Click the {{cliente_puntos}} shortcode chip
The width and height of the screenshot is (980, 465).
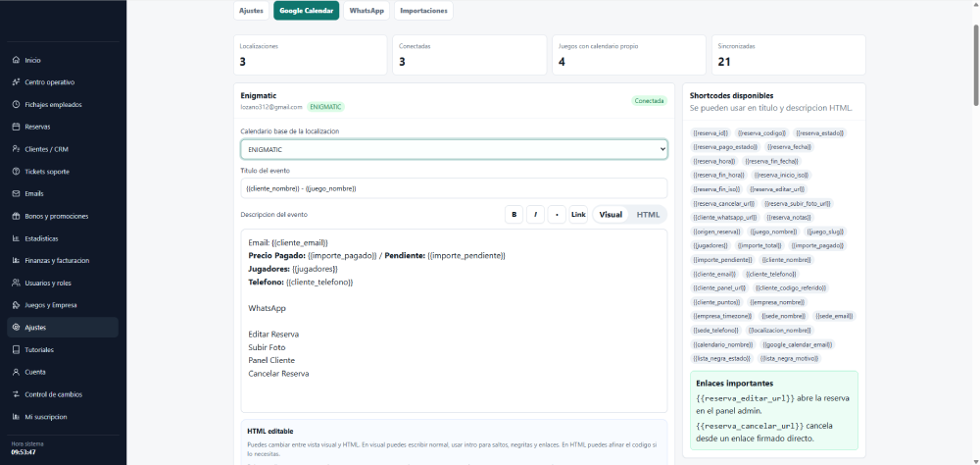716,302
